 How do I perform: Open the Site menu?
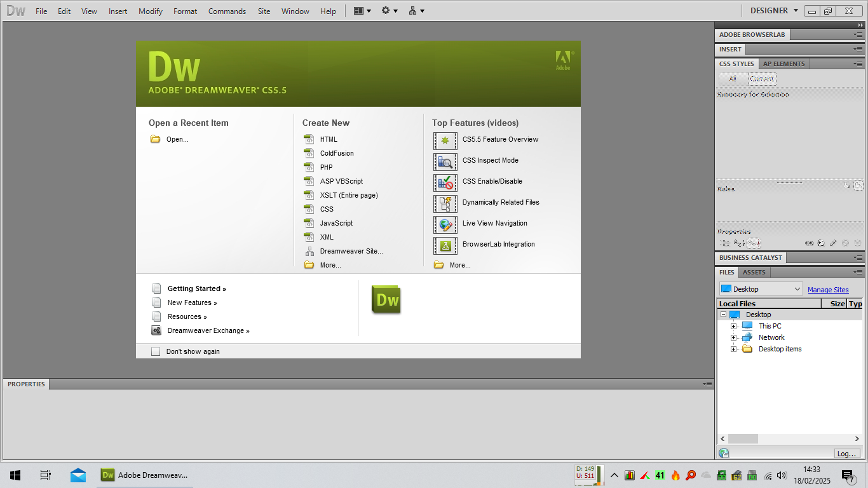[264, 11]
